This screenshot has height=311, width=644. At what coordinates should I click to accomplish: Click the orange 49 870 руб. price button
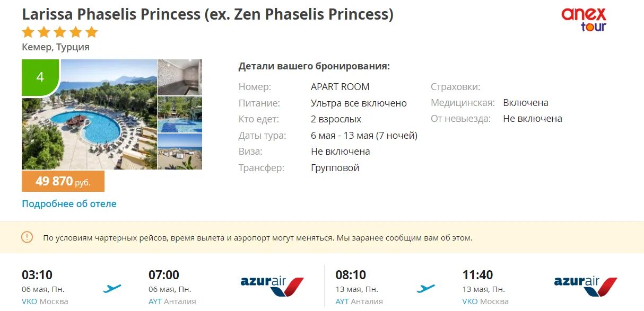63,181
